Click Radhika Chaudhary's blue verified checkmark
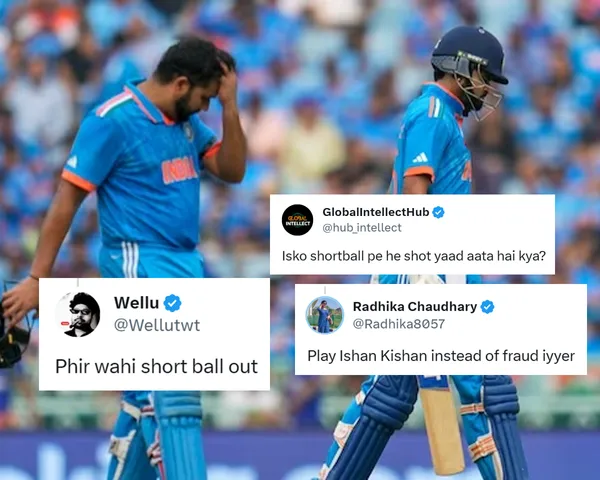Image resolution: width=600 pixels, height=480 pixels. pyautogui.click(x=487, y=307)
